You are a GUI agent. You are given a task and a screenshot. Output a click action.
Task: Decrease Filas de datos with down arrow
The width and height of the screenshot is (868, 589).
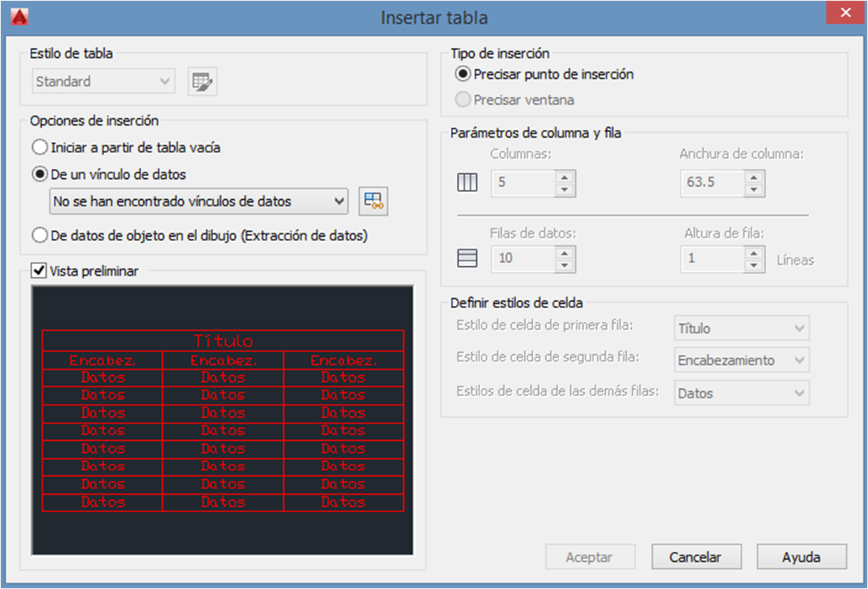[x=565, y=266]
